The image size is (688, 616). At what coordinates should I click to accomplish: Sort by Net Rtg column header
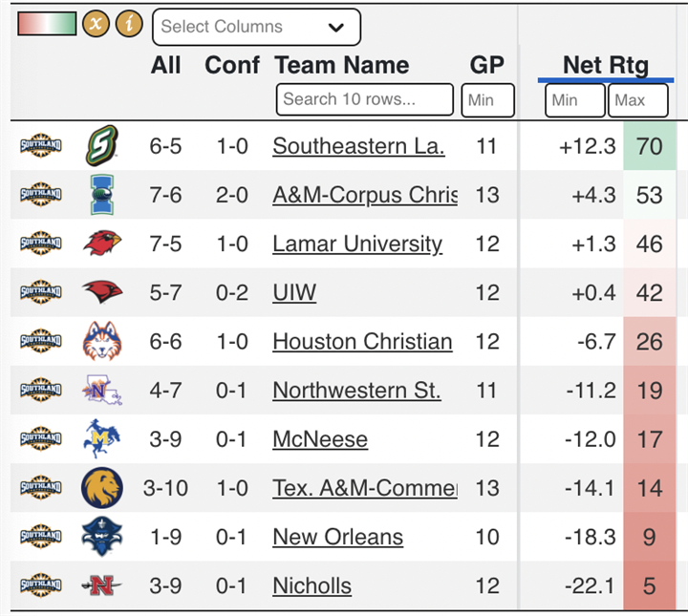click(x=606, y=65)
